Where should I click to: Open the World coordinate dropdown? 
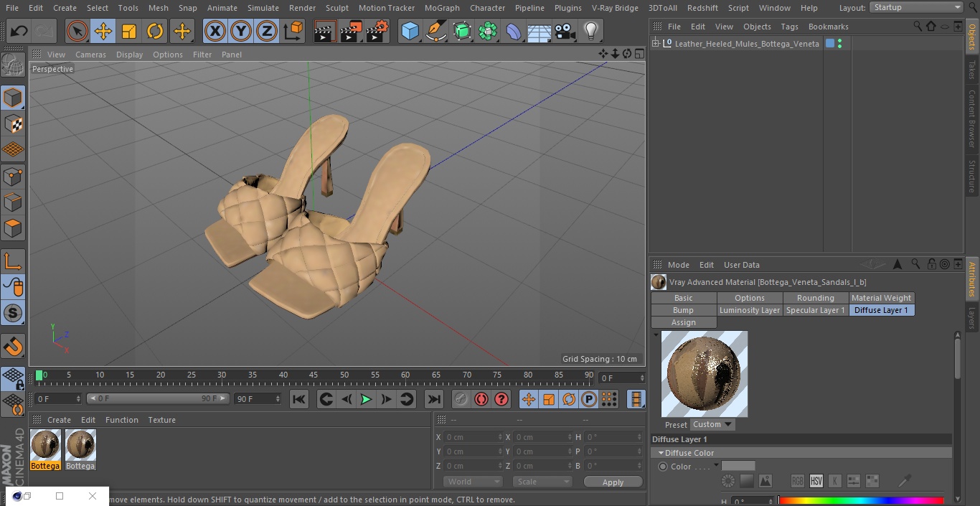point(473,482)
